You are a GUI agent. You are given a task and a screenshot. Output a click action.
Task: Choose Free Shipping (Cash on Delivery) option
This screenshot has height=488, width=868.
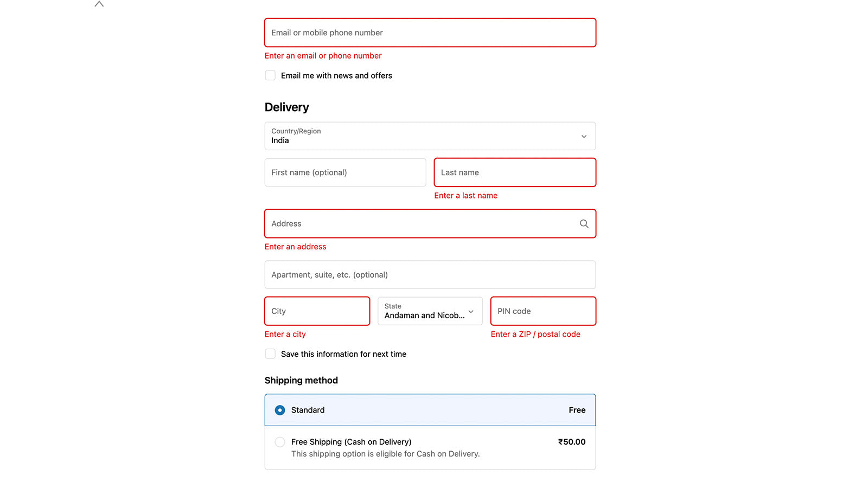click(280, 442)
